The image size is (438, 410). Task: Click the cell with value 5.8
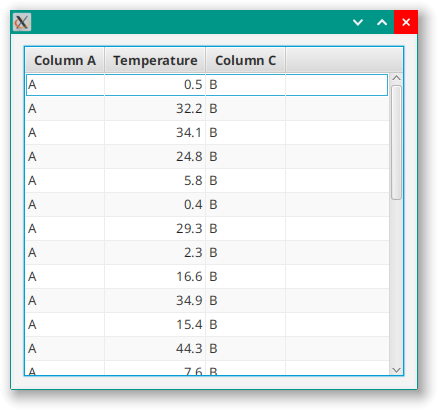coord(155,181)
